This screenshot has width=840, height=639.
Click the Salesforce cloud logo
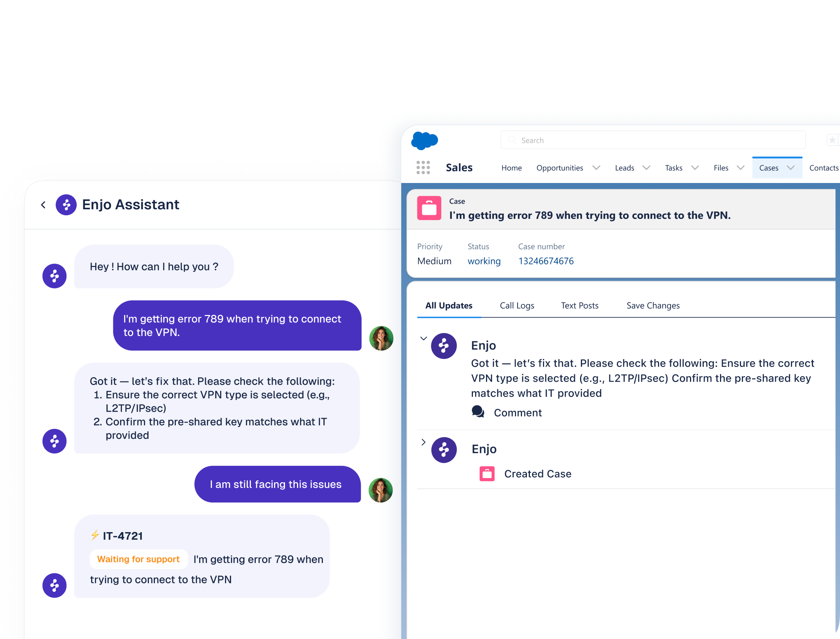tap(424, 140)
